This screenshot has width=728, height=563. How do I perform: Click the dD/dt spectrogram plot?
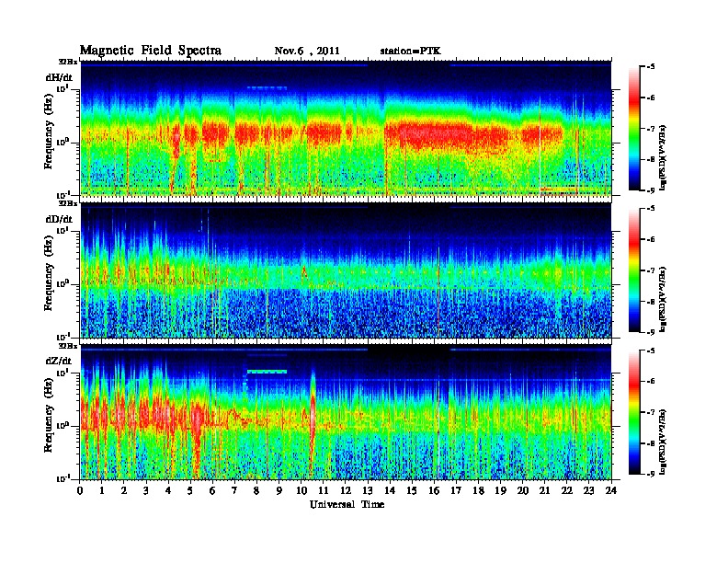coord(346,270)
